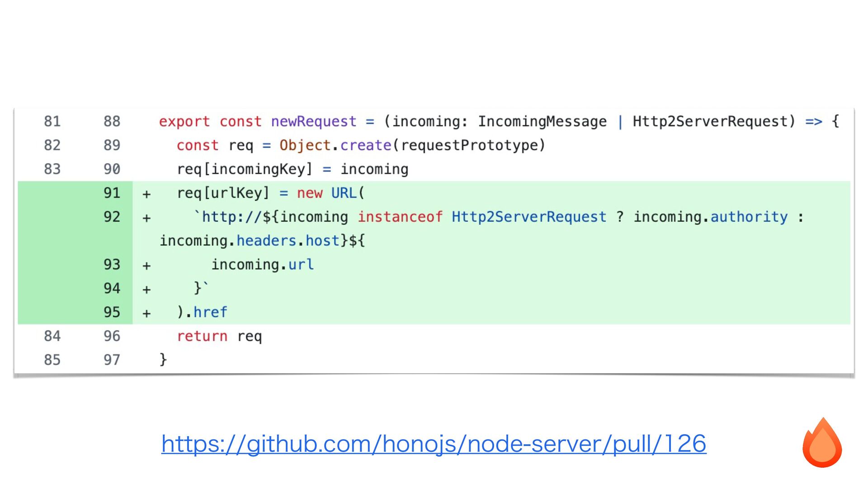This screenshot has width=868, height=488.
Task: Click the plus marker on line 95
Action: click(146, 313)
